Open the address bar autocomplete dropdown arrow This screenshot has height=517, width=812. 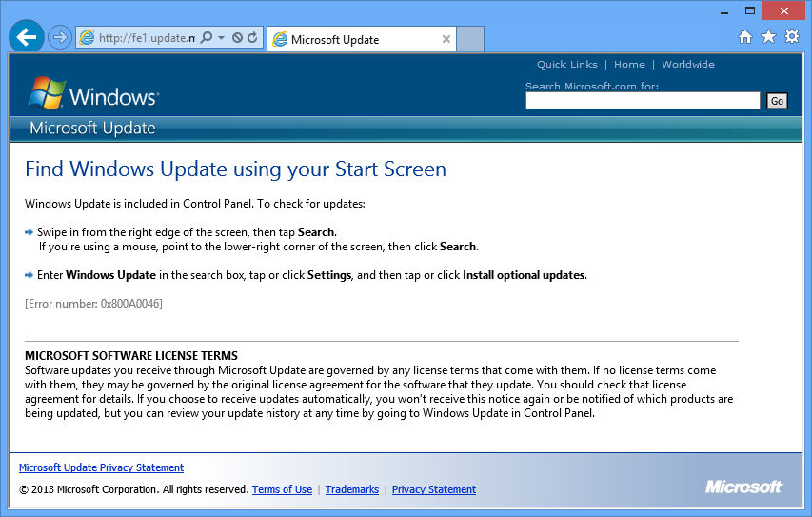pyautogui.click(x=221, y=37)
